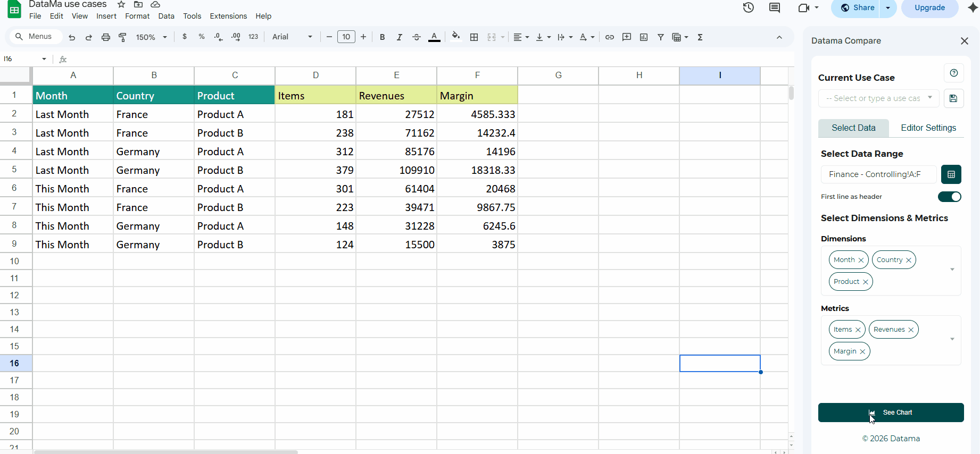Open the version history icon
This screenshot has height=454, width=980.
point(748,8)
